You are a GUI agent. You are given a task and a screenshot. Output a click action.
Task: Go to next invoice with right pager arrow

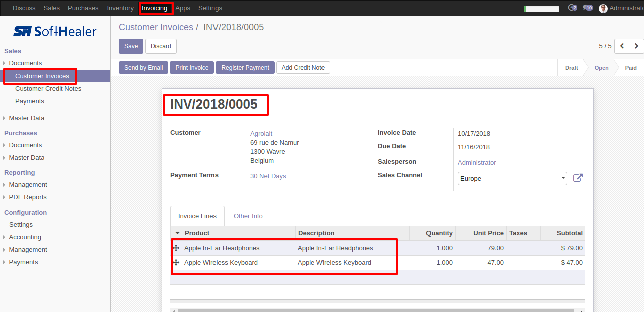(x=636, y=46)
